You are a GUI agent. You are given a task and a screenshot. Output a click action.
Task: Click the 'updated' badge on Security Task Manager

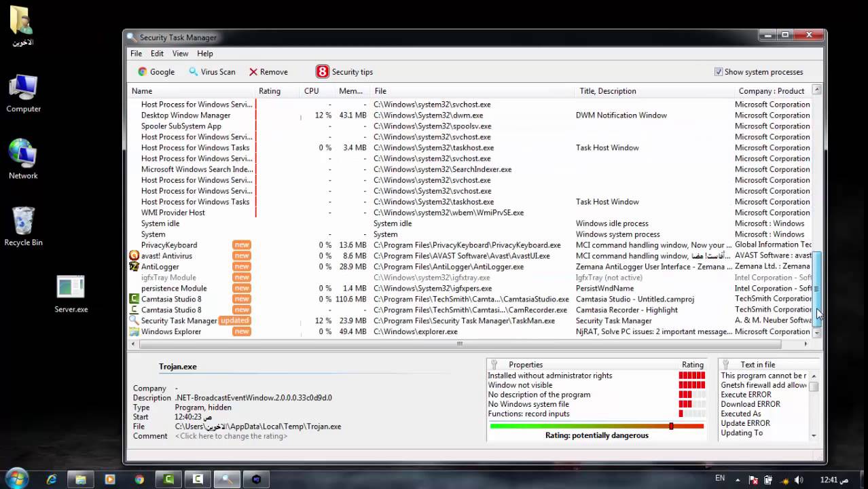(x=235, y=321)
